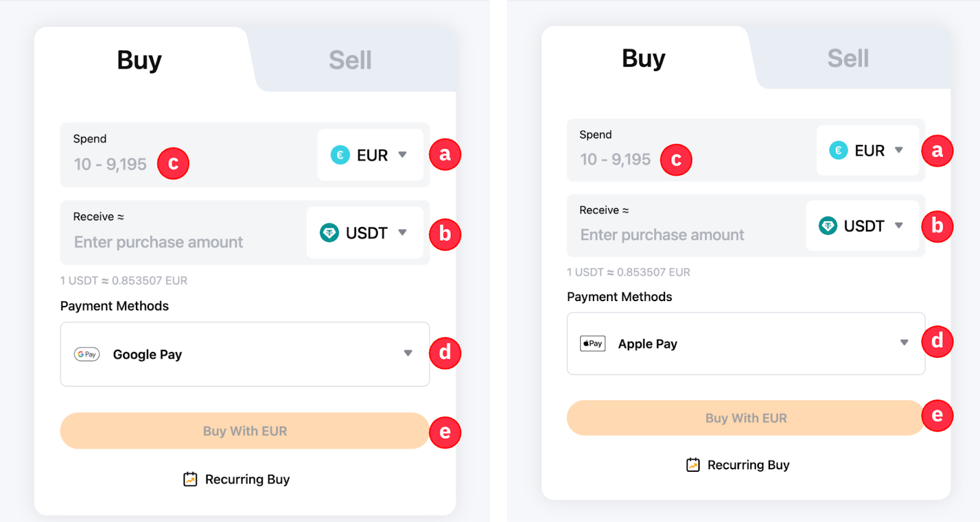Click the Recurring Buy calendar icon

tap(190, 479)
